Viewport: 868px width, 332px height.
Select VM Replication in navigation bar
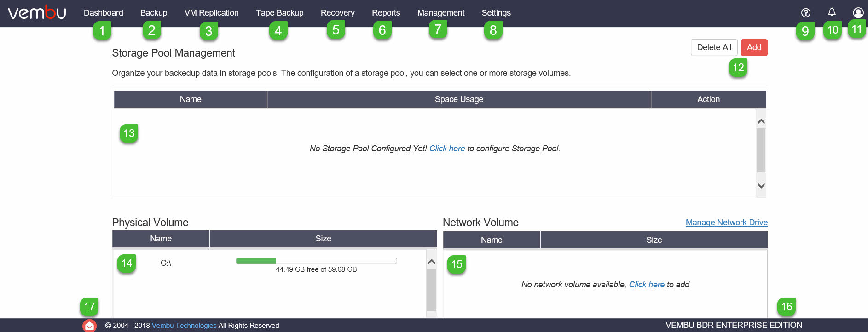coord(212,13)
